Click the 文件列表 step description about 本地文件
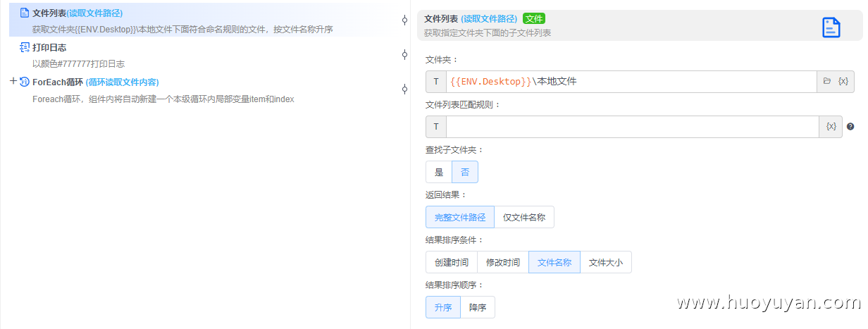This screenshot has width=868, height=329. 182,30
